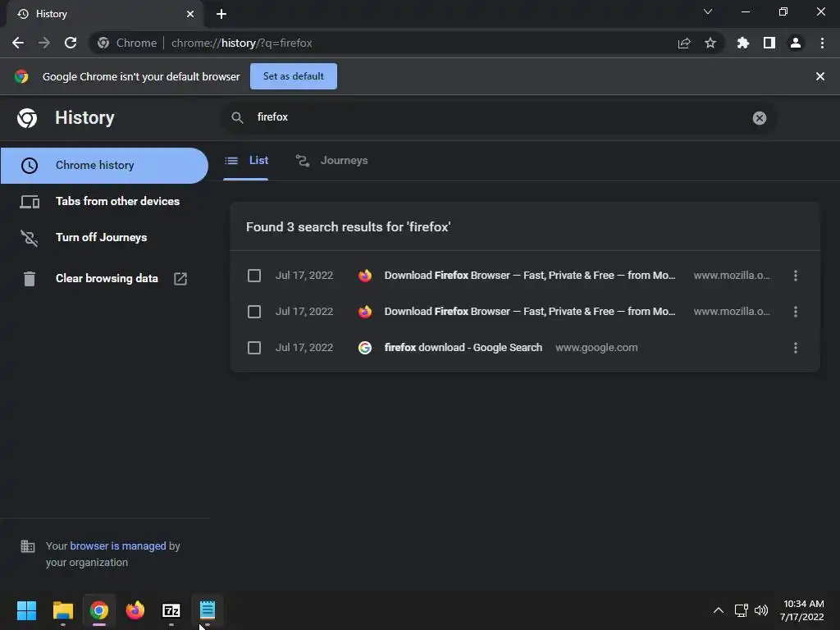
Task: Open first Download Firefox Browser history link
Action: point(530,276)
